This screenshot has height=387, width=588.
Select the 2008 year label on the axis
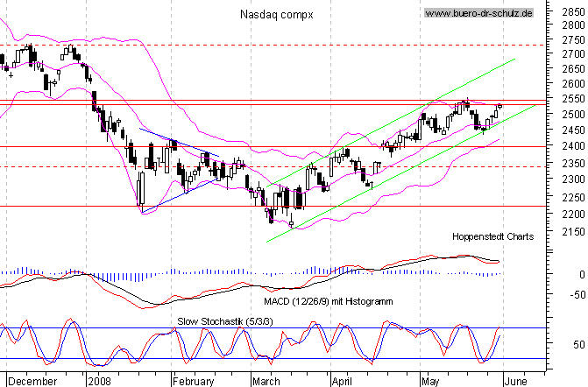99,382
